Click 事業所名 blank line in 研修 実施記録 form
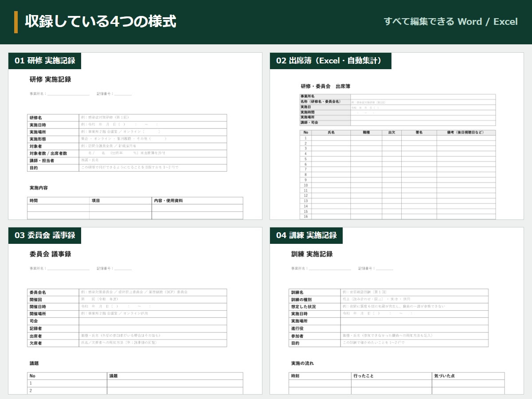The image size is (532, 399). 68,94
